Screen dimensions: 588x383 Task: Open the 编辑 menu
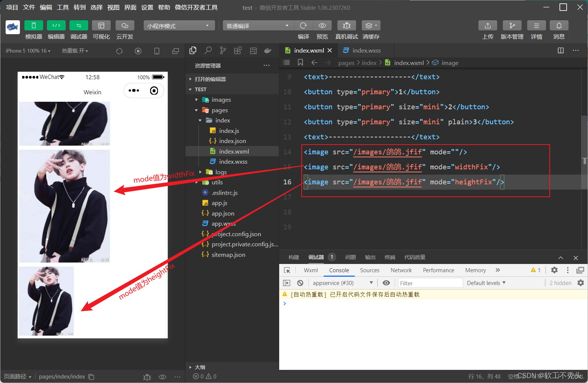46,8
